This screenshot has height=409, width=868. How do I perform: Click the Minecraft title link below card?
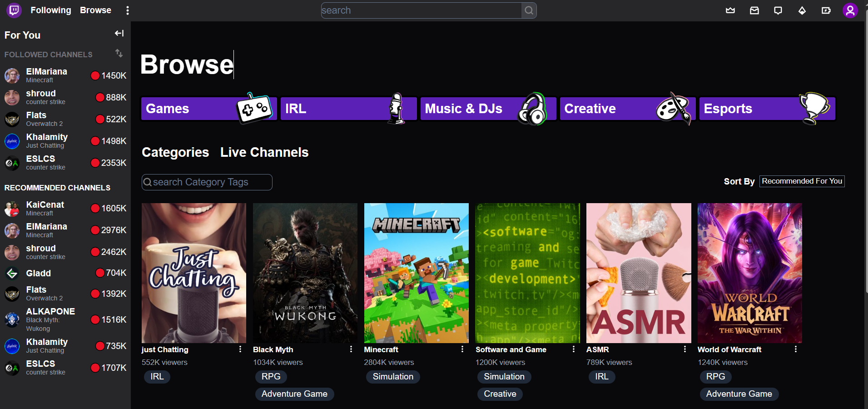tap(381, 349)
